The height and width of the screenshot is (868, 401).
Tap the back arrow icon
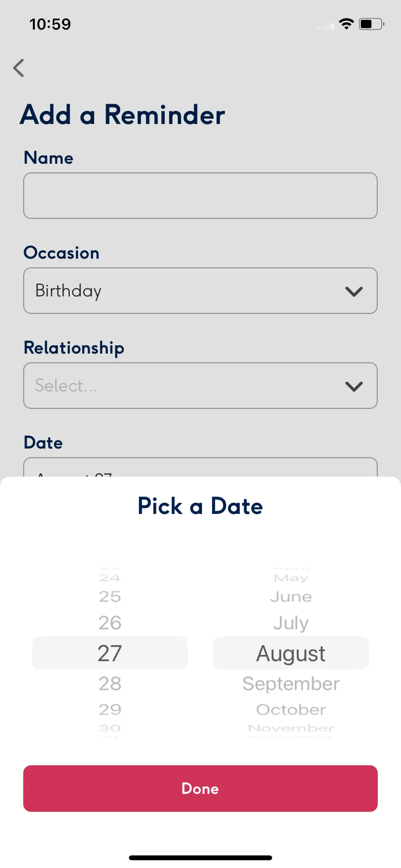pyautogui.click(x=19, y=68)
